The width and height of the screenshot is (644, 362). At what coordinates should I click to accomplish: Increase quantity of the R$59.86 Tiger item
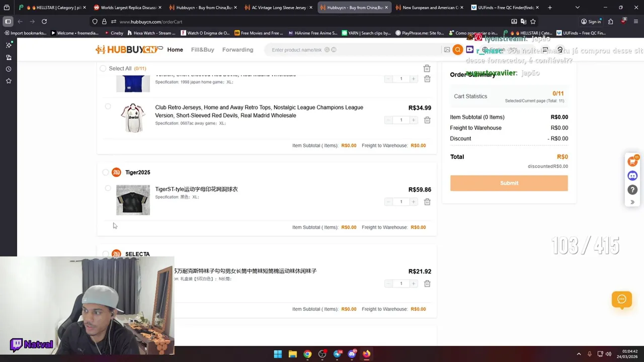click(x=414, y=202)
